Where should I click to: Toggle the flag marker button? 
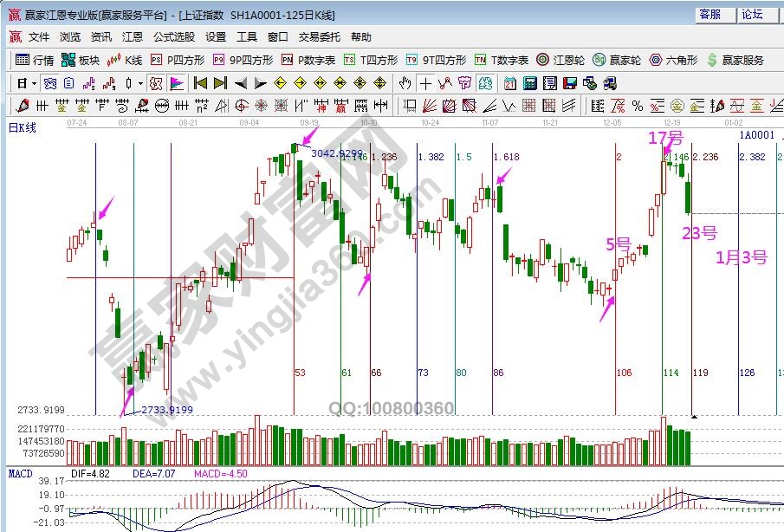click(x=176, y=83)
